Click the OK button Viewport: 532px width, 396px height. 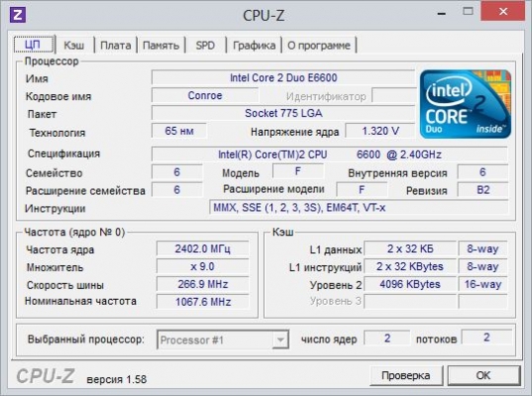(x=483, y=375)
